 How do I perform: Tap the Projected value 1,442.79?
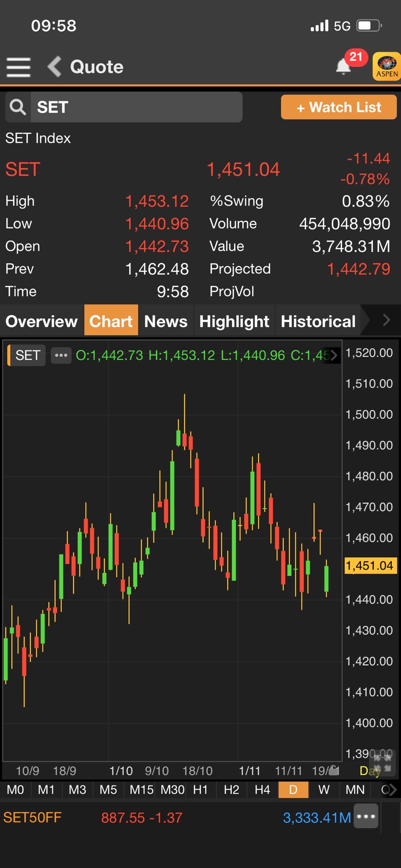point(359,269)
